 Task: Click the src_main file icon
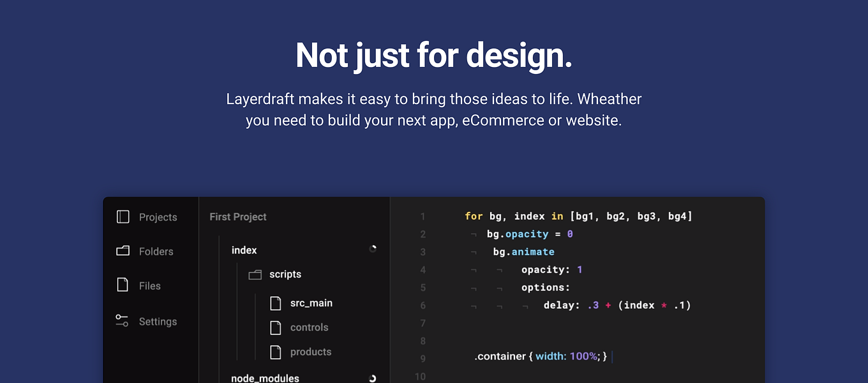[276, 303]
